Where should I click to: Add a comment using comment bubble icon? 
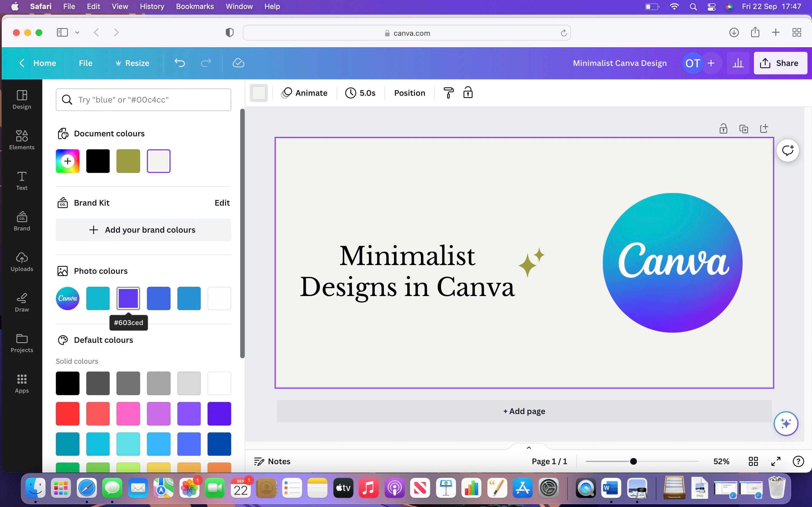[x=787, y=150]
